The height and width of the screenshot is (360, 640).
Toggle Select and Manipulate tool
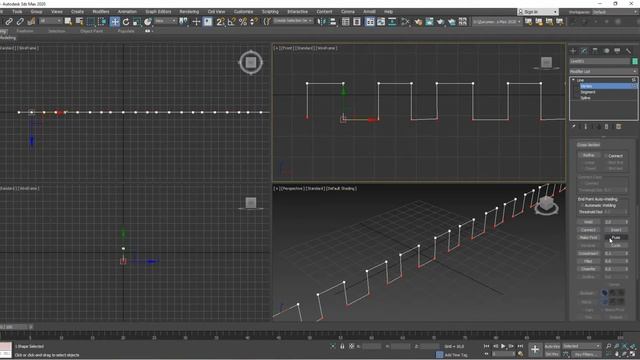(196, 22)
